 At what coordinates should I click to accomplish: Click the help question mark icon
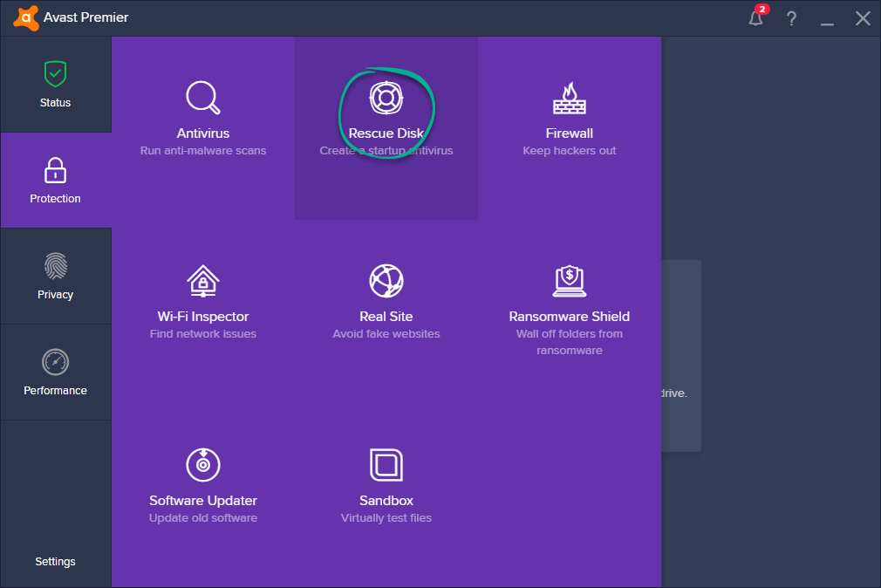791,18
